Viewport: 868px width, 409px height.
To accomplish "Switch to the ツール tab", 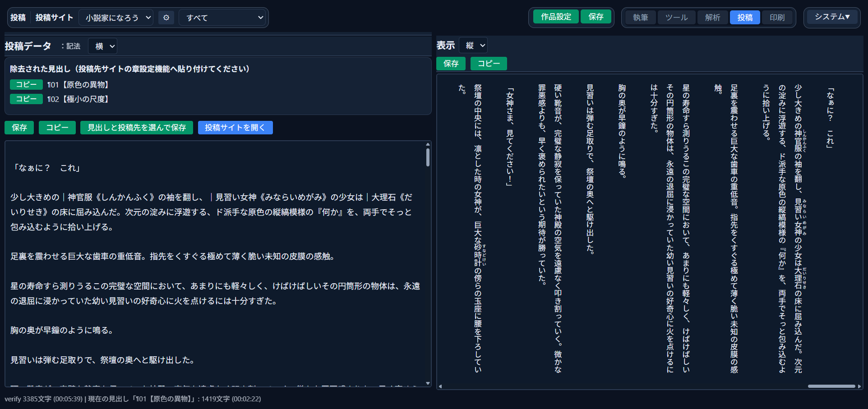I will (676, 18).
